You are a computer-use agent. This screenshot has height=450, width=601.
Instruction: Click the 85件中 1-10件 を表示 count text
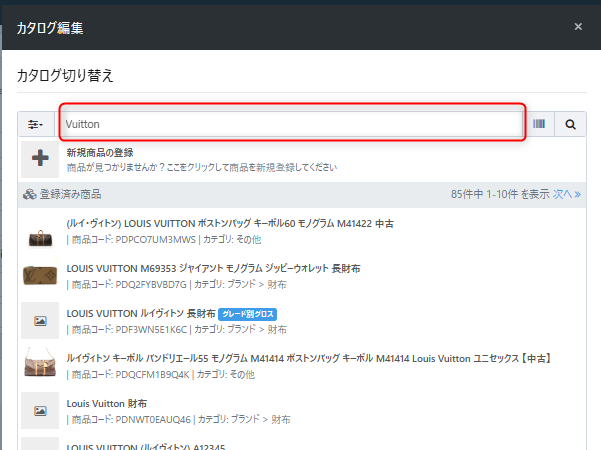pyautogui.click(x=500, y=194)
